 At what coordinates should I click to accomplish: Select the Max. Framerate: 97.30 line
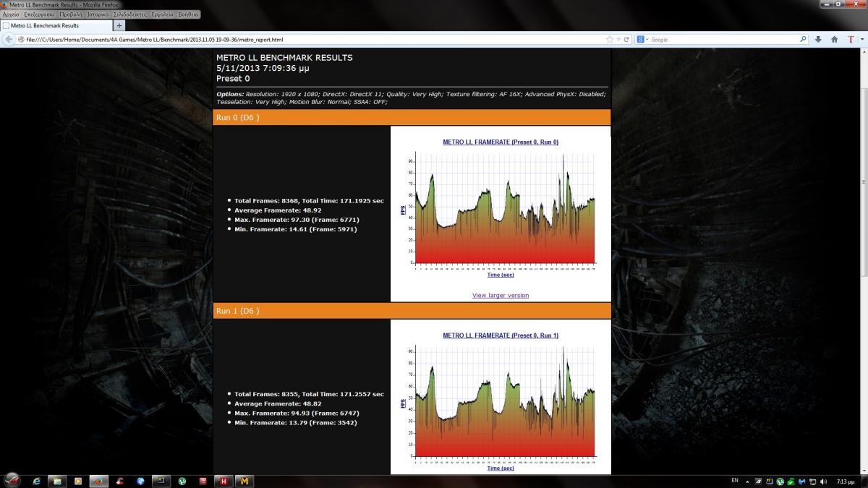coord(297,219)
